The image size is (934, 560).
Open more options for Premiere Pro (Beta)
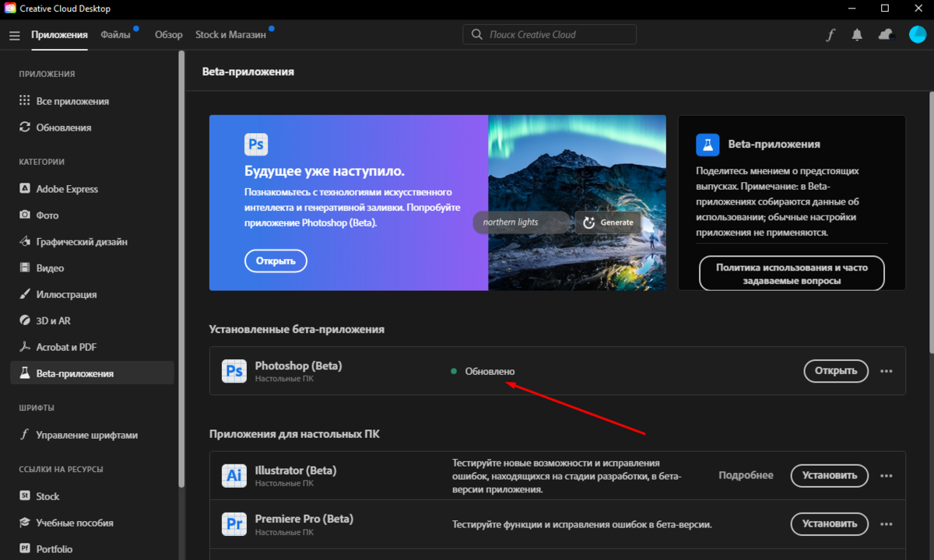(887, 523)
